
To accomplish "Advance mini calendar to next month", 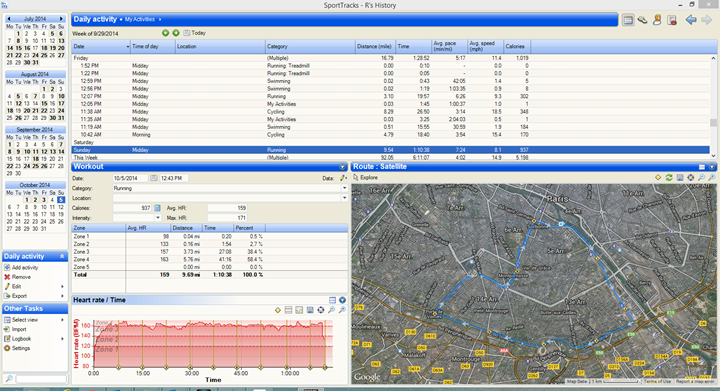I will [61, 19].
